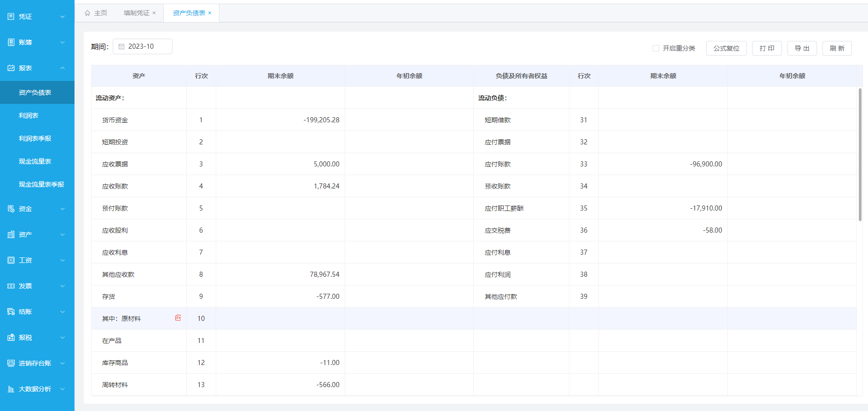The height and width of the screenshot is (411, 868).
Task: Close the 资产负债表 tab
Action: pyautogui.click(x=210, y=13)
